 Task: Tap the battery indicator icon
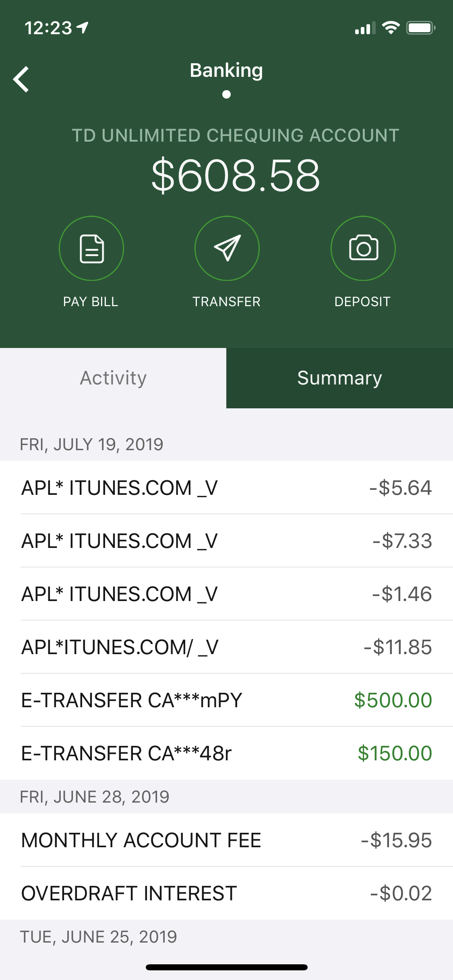[420, 28]
